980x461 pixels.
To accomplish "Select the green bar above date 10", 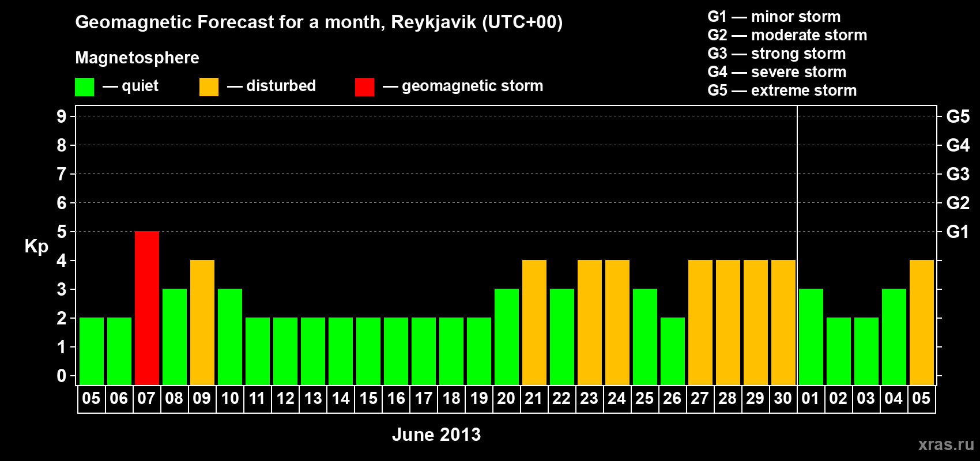I will [x=230, y=337].
